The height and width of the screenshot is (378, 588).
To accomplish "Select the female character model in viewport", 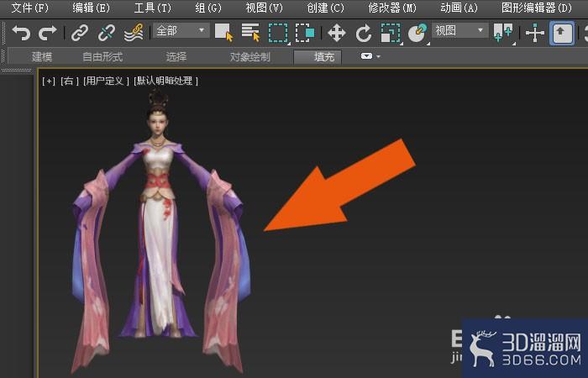I will (x=160, y=233).
